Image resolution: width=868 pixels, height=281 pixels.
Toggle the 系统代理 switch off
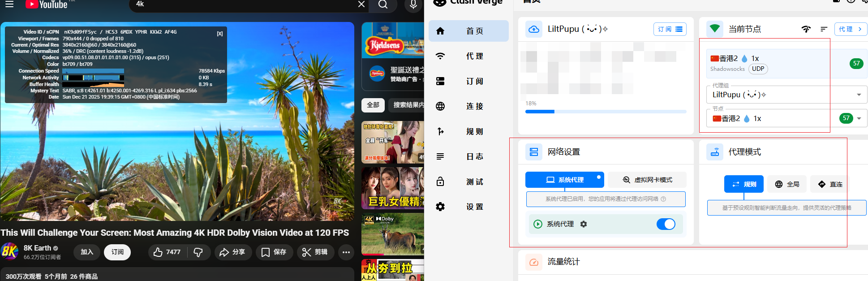(666, 224)
